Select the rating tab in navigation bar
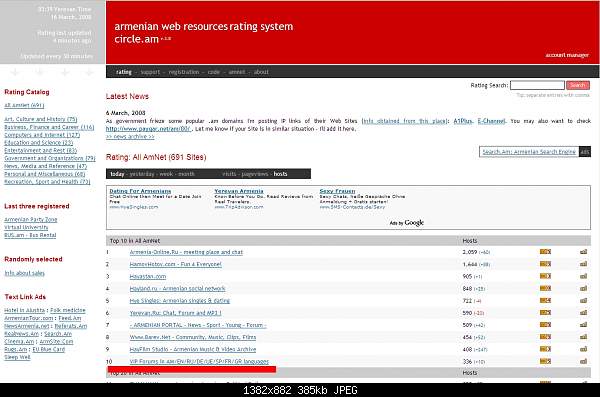 pyautogui.click(x=124, y=72)
